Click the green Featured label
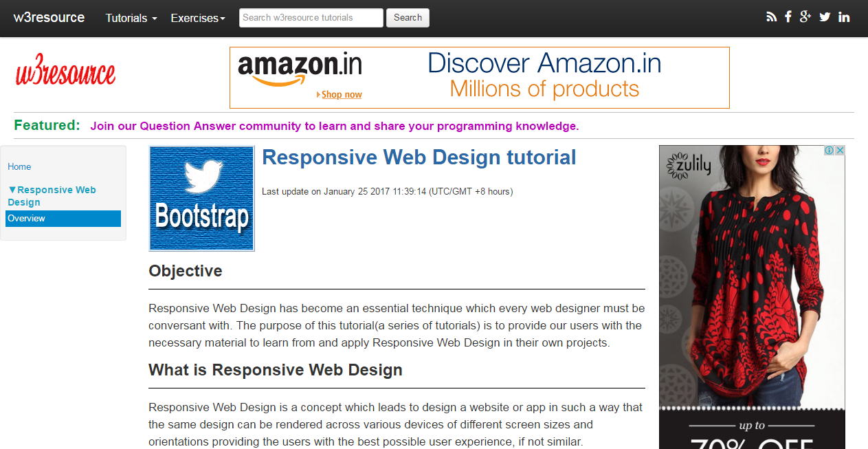The image size is (868, 449). click(x=47, y=125)
